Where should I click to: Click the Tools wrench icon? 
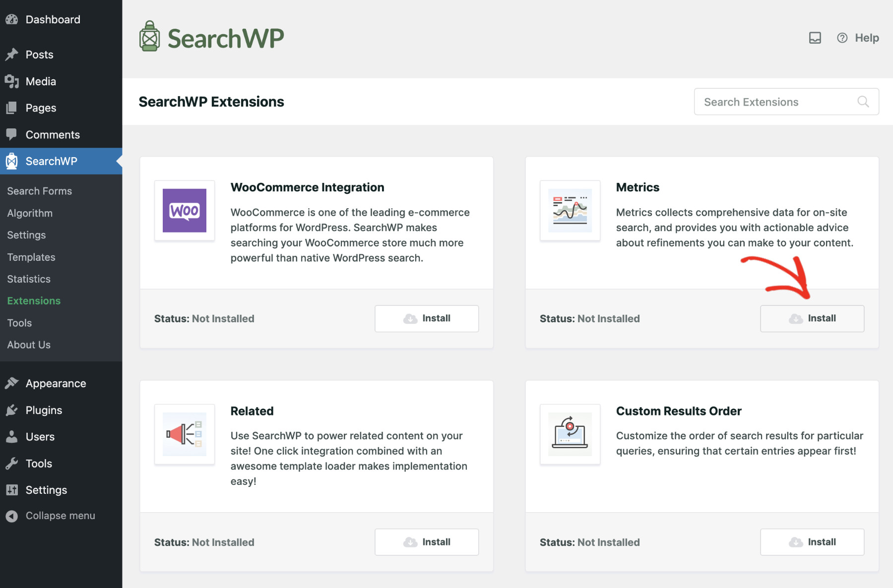click(x=12, y=464)
